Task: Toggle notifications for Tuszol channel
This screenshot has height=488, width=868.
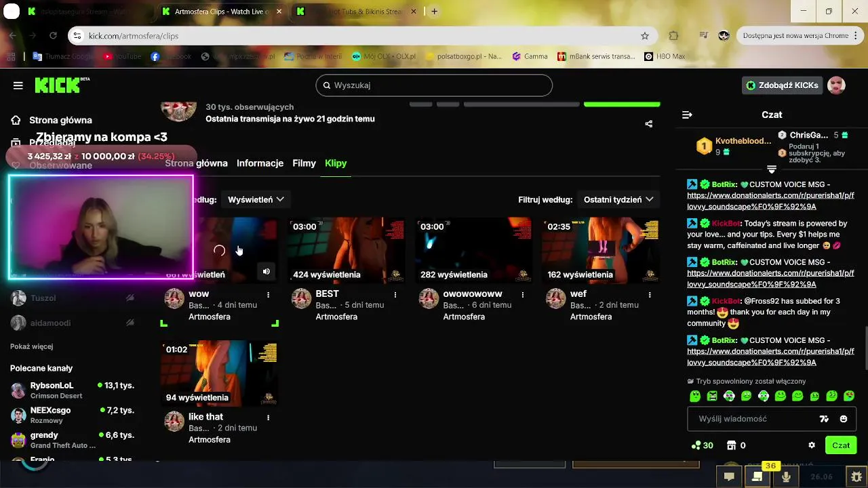Action: coord(130,298)
